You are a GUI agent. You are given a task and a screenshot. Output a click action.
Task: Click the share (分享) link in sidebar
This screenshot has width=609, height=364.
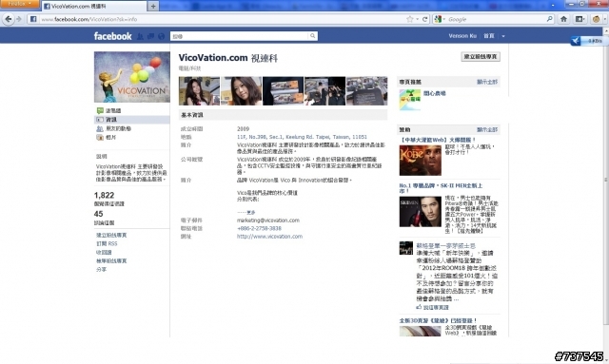coord(101,269)
